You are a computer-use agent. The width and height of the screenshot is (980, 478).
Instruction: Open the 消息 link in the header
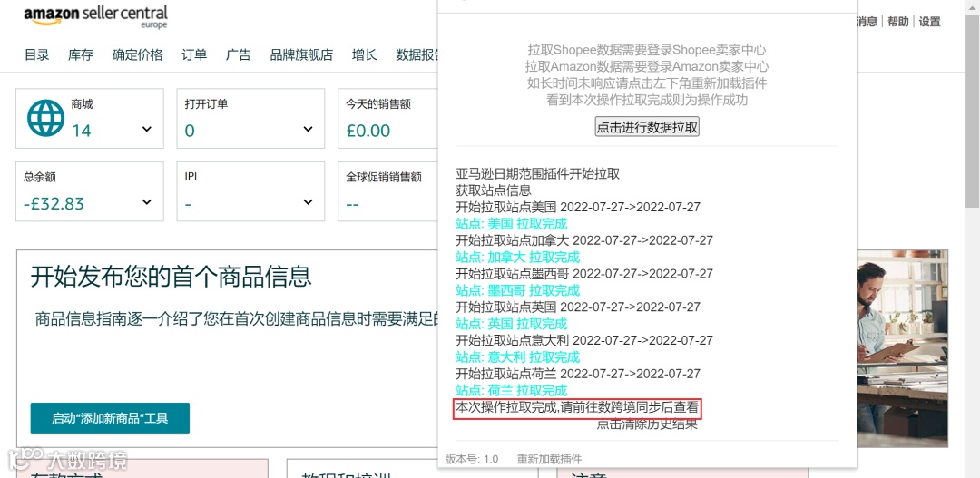[867, 22]
